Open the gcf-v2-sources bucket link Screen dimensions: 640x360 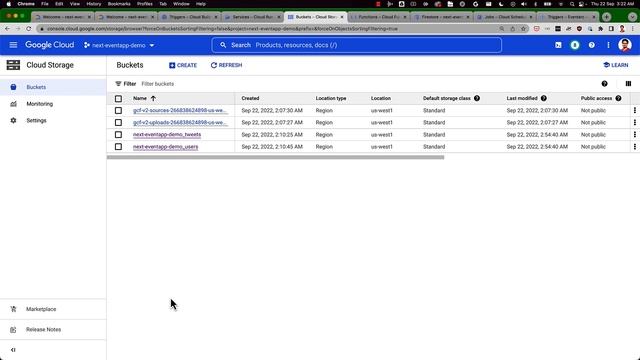180,111
